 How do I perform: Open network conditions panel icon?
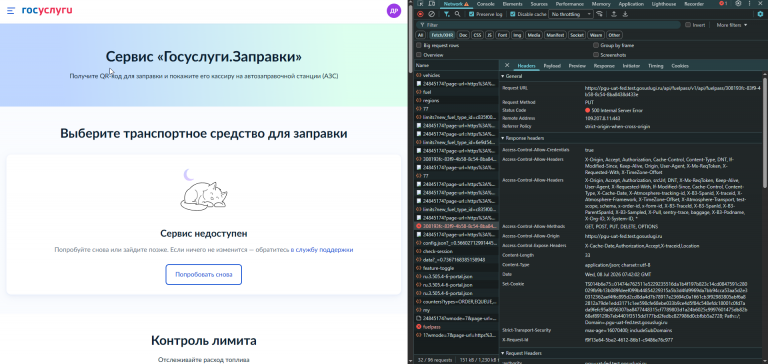pos(600,14)
